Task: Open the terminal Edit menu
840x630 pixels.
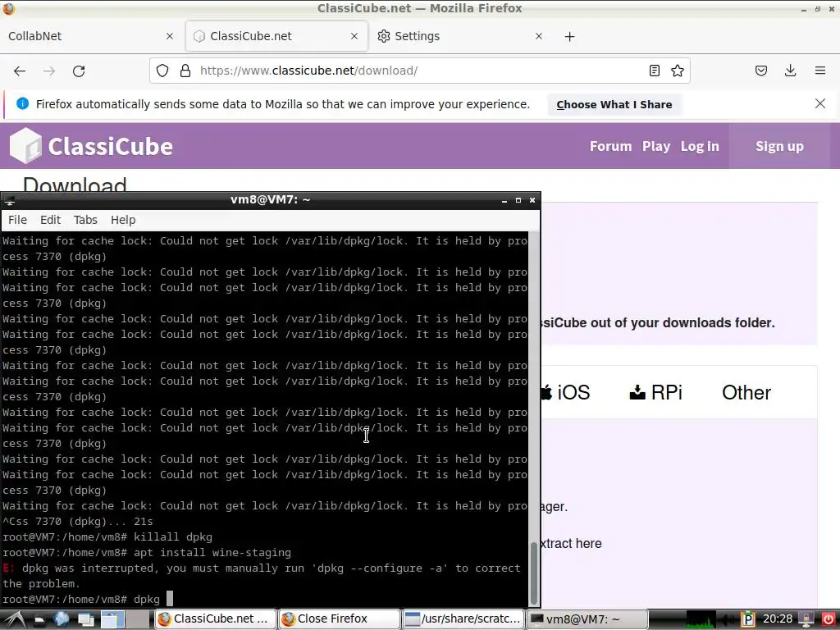Action: [x=50, y=220]
